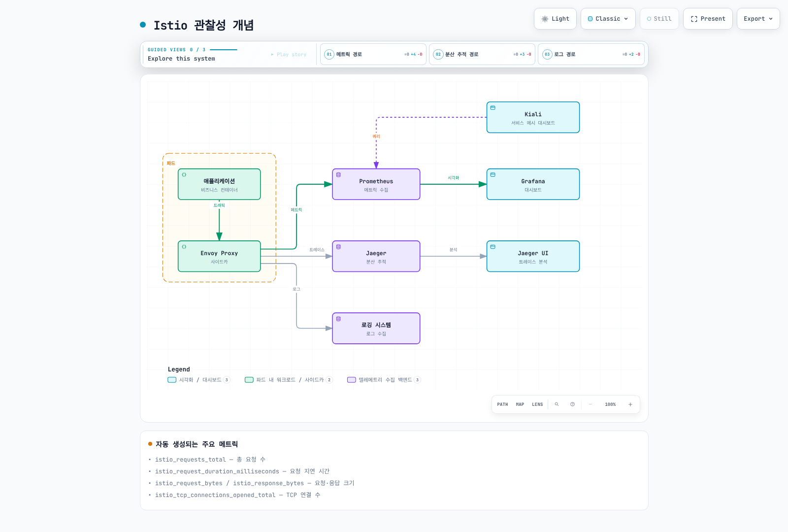Click the database icon on Jaeger node

[x=338, y=246]
